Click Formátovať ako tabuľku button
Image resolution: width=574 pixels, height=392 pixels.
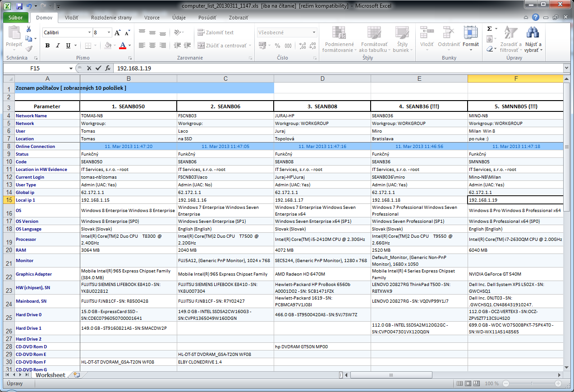[x=374, y=39]
